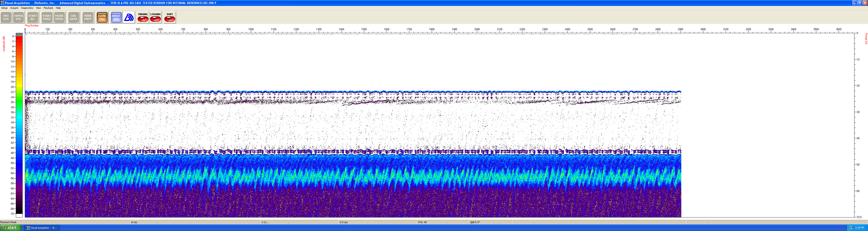This screenshot has width=868, height=231.
Task: Click the 1000 mark on ping ruler
Action: [x=251, y=30]
